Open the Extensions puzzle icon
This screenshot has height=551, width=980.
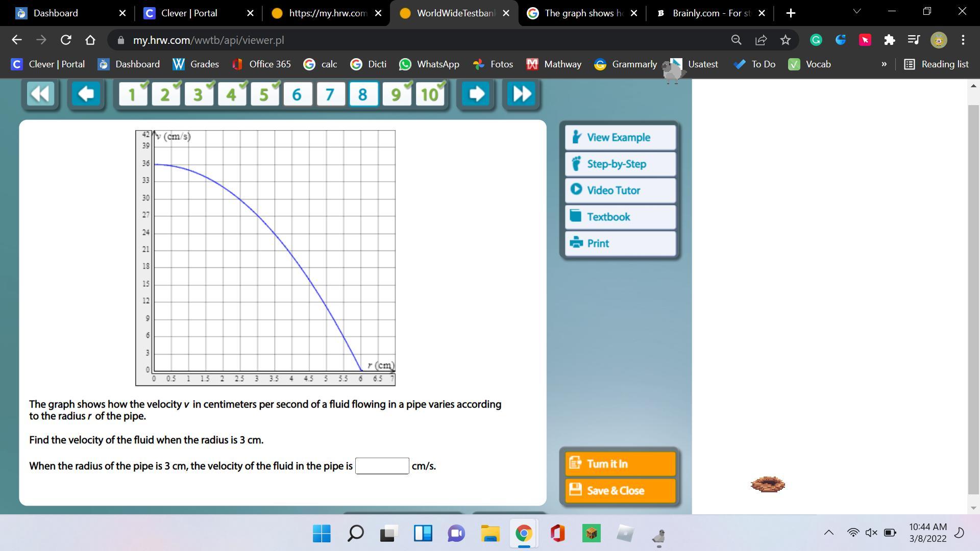pyautogui.click(x=890, y=40)
